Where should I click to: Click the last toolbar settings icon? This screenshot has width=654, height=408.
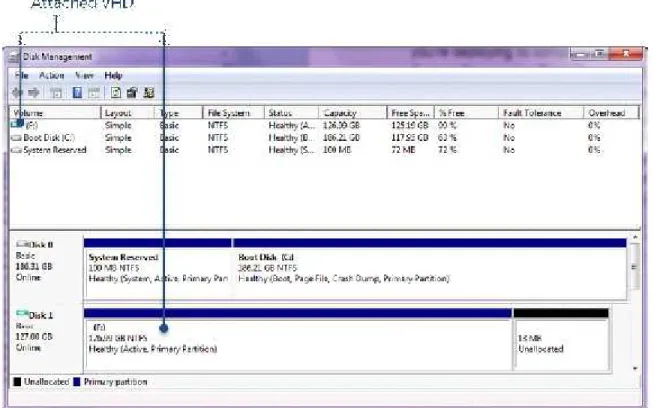pyautogui.click(x=149, y=93)
